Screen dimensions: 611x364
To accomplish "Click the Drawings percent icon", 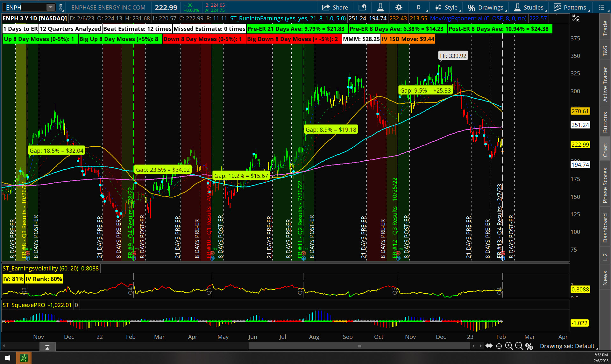I will coord(472,7).
